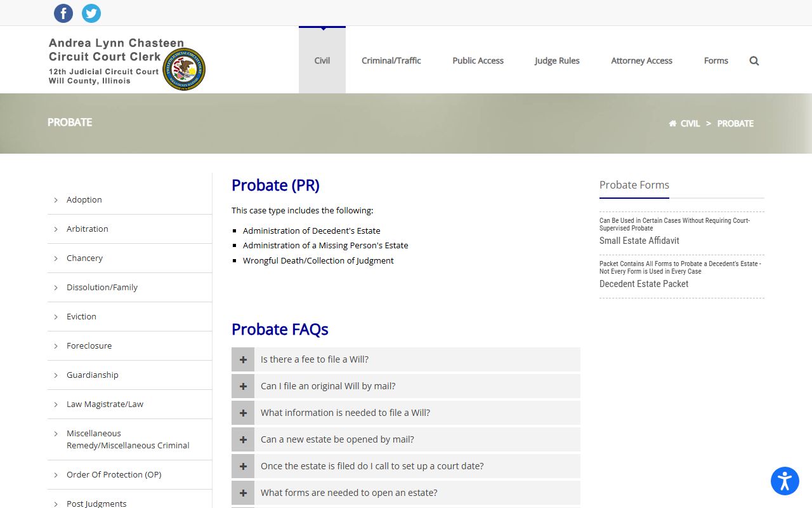This screenshot has width=812, height=508.
Task: Click the CIVIL breadcrumb link
Action: point(690,124)
